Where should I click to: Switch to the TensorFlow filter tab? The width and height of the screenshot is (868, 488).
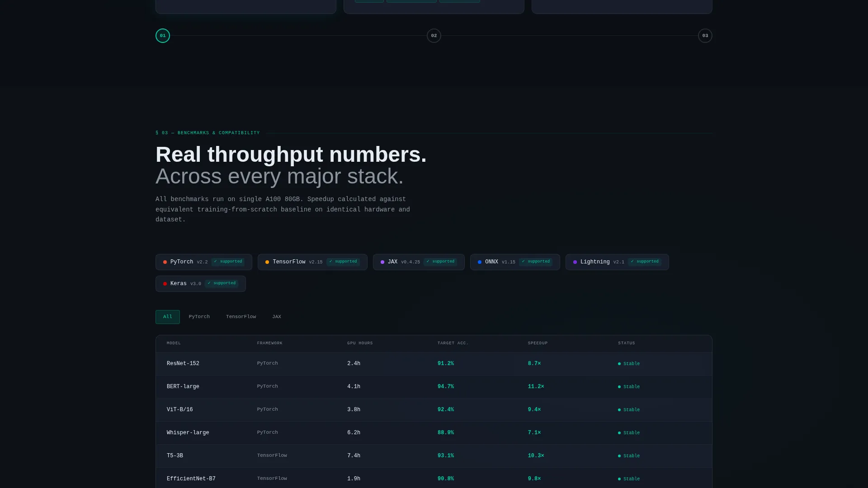click(x=241, y=317)
